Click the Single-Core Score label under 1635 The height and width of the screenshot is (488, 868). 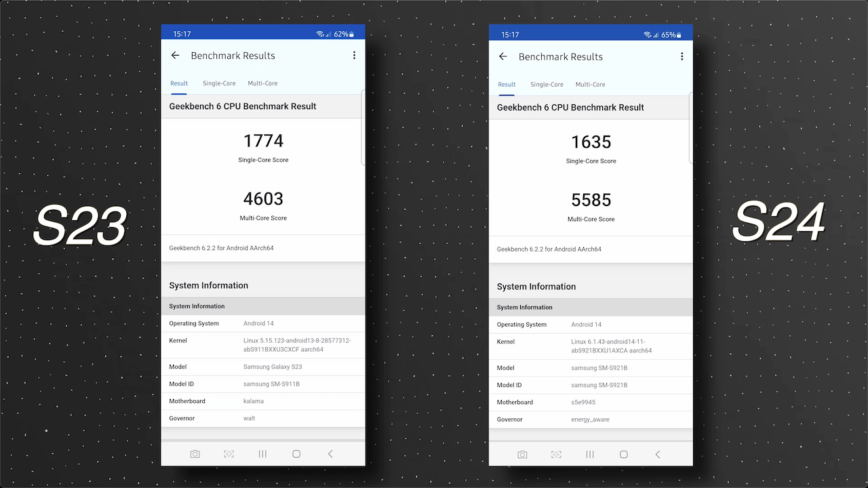coord(591,161)
